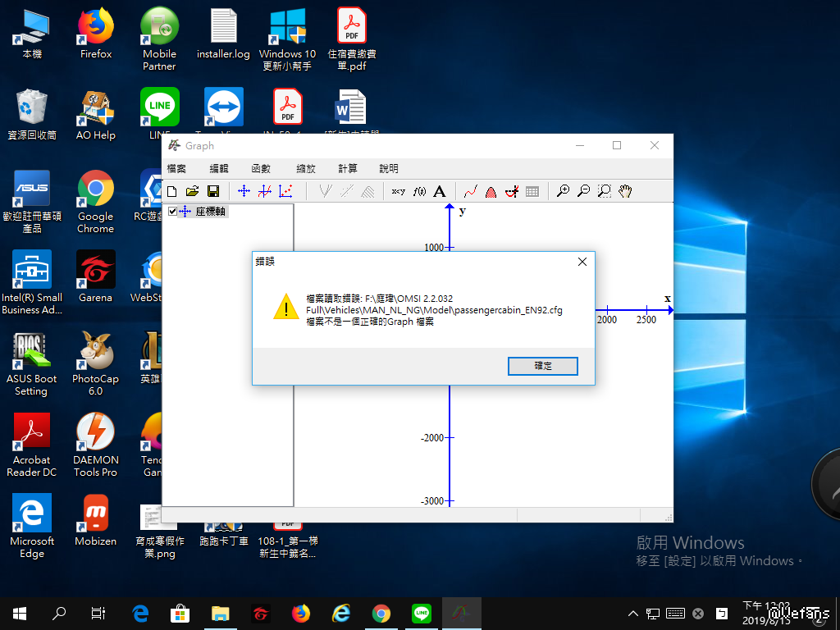Open Windows 10 更新小幫手 shortcut
This screenshot has width=840, height=630.
[x=288, y=39]
